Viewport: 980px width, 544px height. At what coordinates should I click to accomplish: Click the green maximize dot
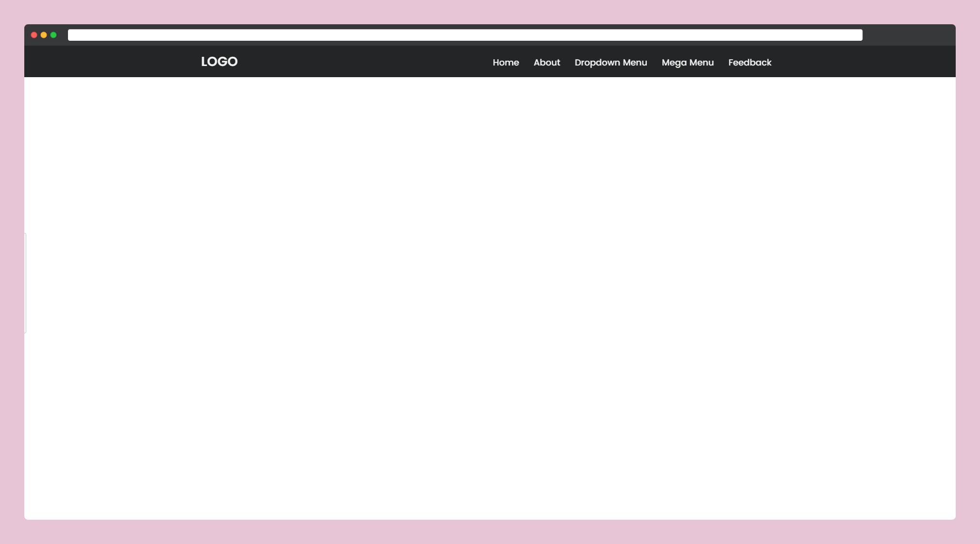pos(53,35)
